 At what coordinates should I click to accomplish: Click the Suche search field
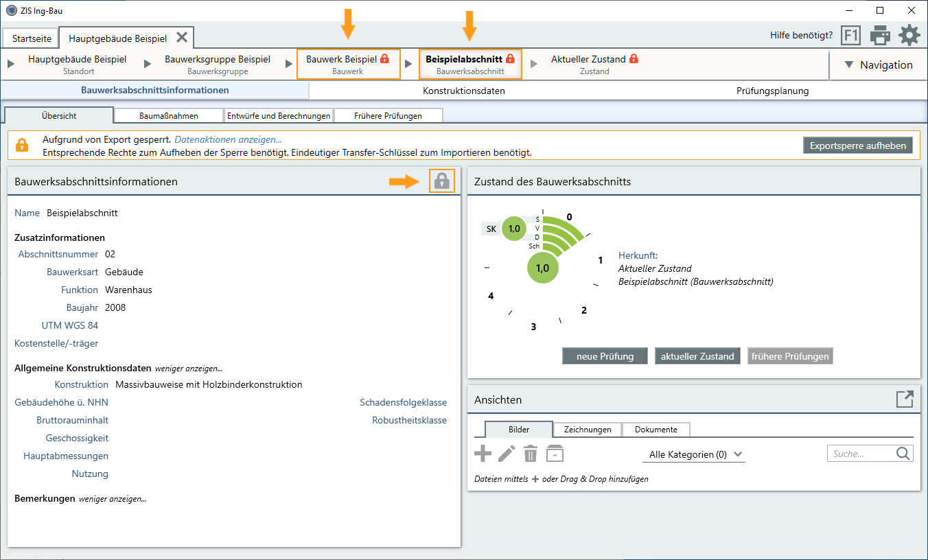point(862,454)
